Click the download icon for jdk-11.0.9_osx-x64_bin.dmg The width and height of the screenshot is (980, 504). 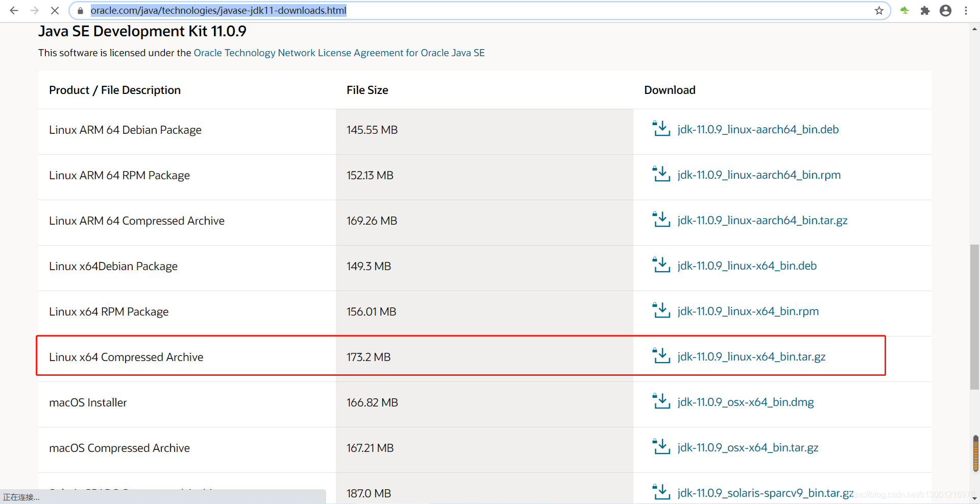point(661,402)
